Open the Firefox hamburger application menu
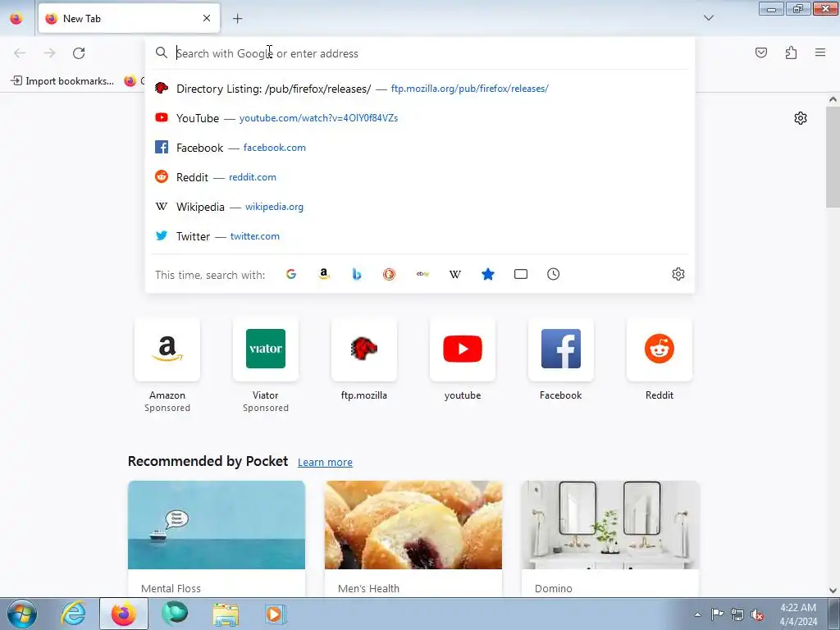Viewport: 840px width, 630px height. pos(820,52)
